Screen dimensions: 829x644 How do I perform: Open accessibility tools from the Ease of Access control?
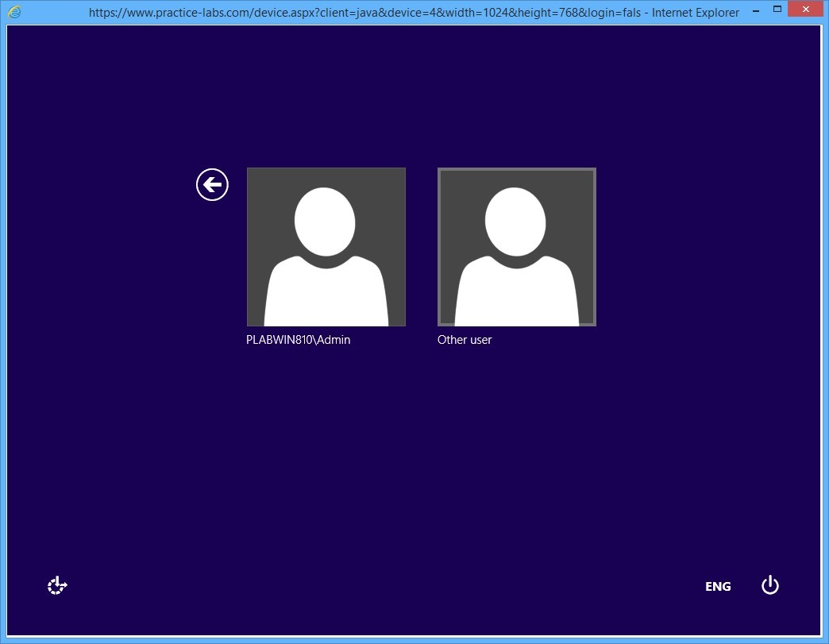(56, 585)
